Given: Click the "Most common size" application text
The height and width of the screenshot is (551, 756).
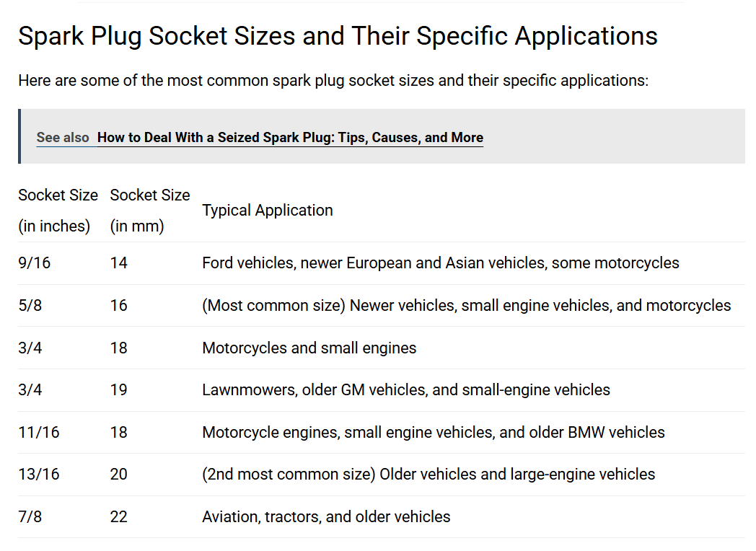Looking at the screenshot, I should click(466, 306).
